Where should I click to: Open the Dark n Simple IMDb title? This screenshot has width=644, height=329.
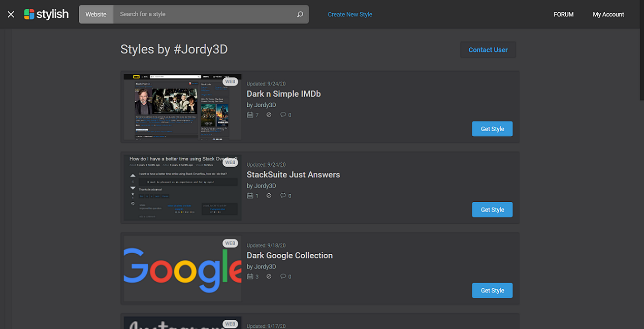(284, 94)
